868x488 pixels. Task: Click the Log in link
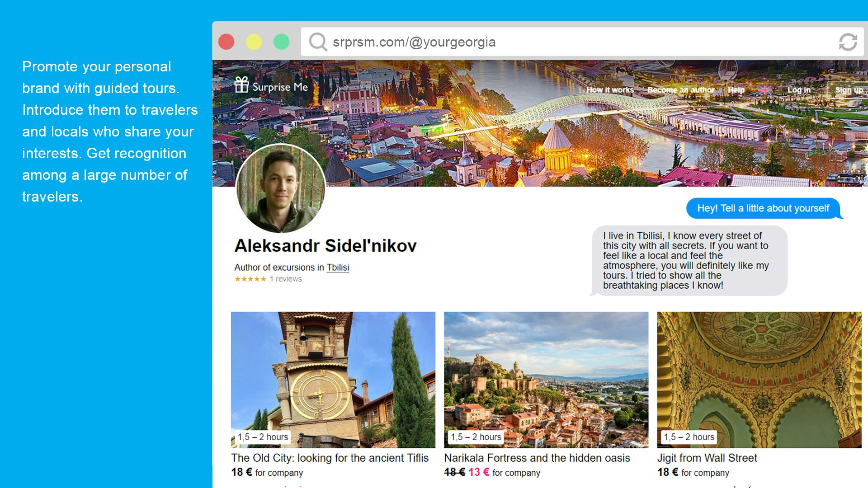(799, 90)
